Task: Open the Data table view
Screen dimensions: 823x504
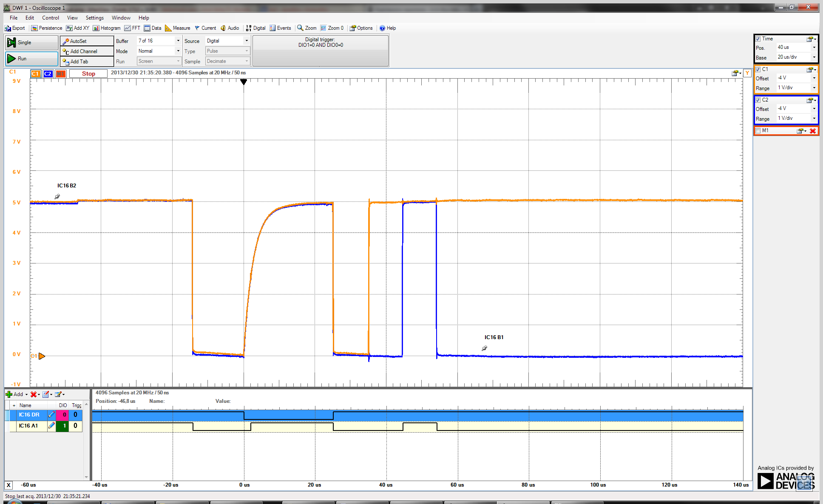Action: coord(153,28)
